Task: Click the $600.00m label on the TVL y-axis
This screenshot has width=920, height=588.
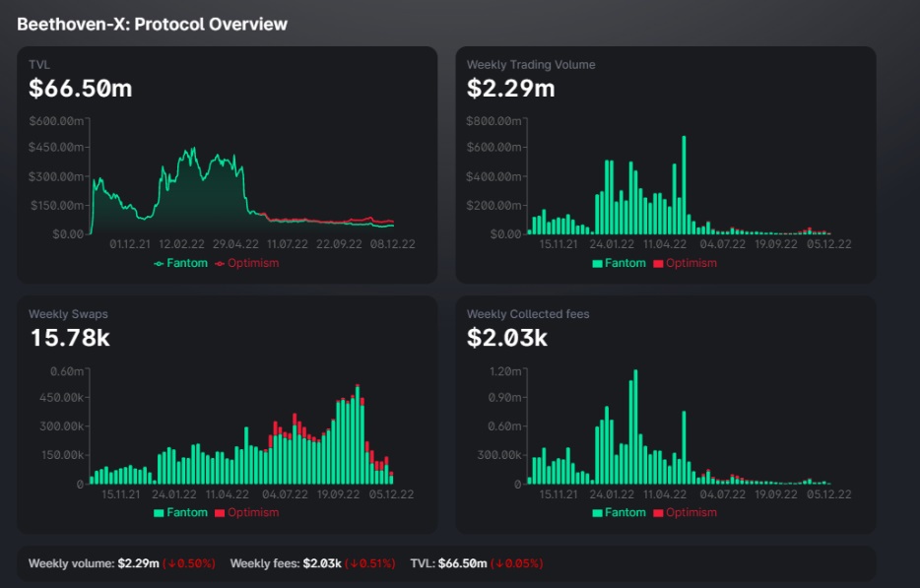Action: point(56,121)
